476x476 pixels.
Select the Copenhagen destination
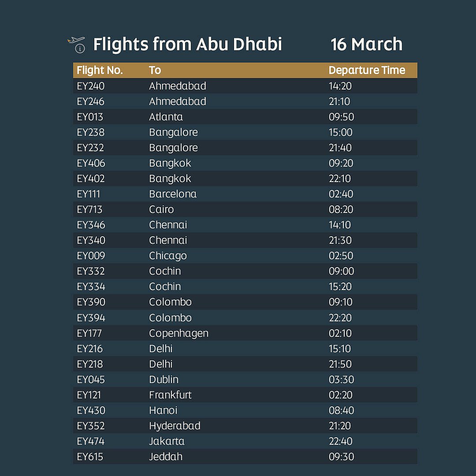point(178,333)
